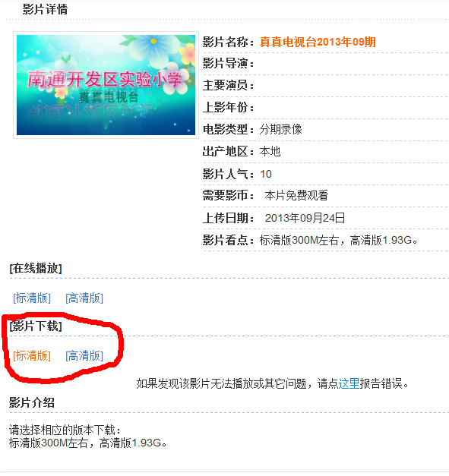
Task: Click the 影片看点 description line
Action: [x=311, y=241]
